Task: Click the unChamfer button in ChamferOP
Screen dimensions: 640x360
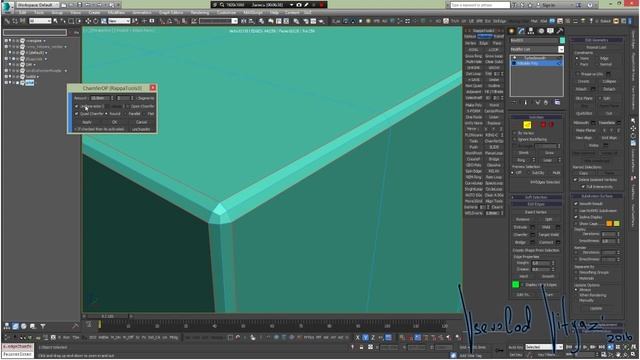Action: coord(141,129)
